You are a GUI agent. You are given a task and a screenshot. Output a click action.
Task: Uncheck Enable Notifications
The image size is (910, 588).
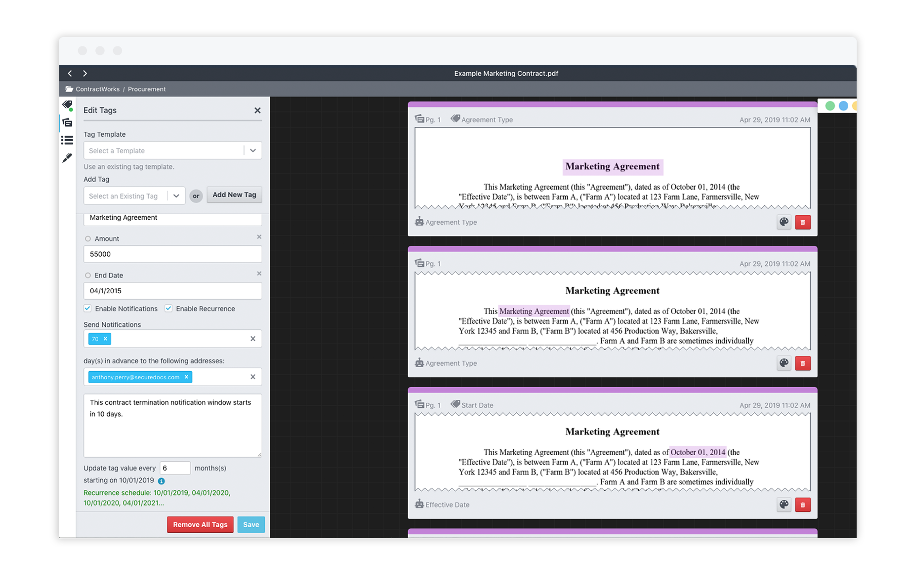pyautogui.click(x=88, y=309)
